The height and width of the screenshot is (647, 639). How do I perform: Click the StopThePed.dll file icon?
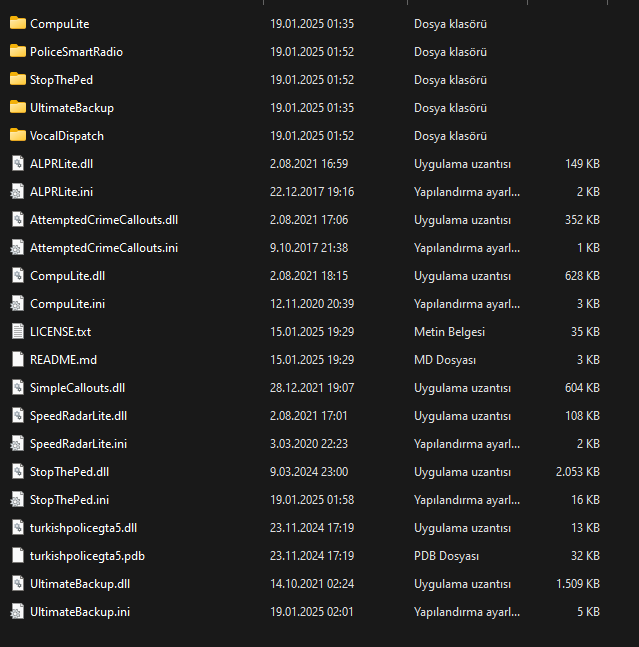click(x=18, y=472)
